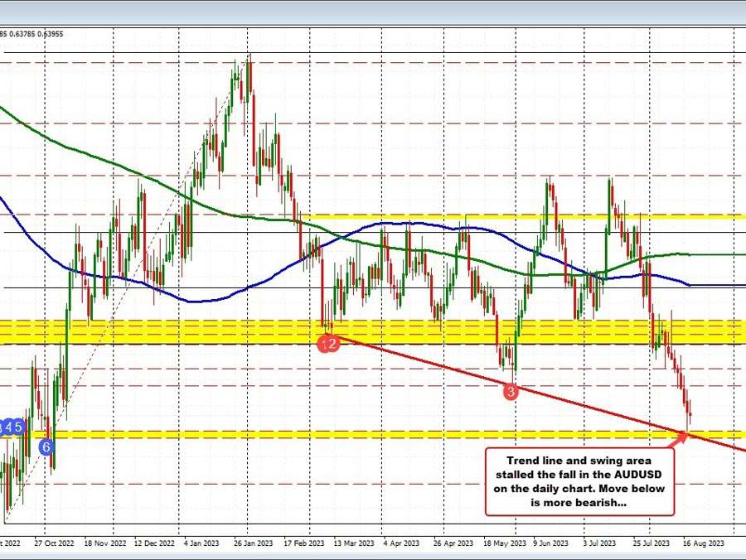Click the 16 Aug 2023 date label

(x=700, y=543)
